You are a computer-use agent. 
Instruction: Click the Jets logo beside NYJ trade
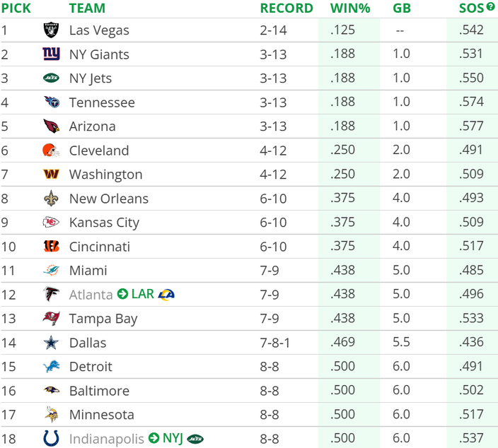(x=195, y=439)
